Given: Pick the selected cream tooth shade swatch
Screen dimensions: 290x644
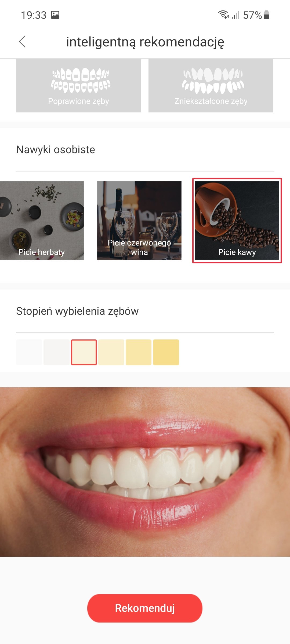Looking at the screenshot, I should click(84, 352).
